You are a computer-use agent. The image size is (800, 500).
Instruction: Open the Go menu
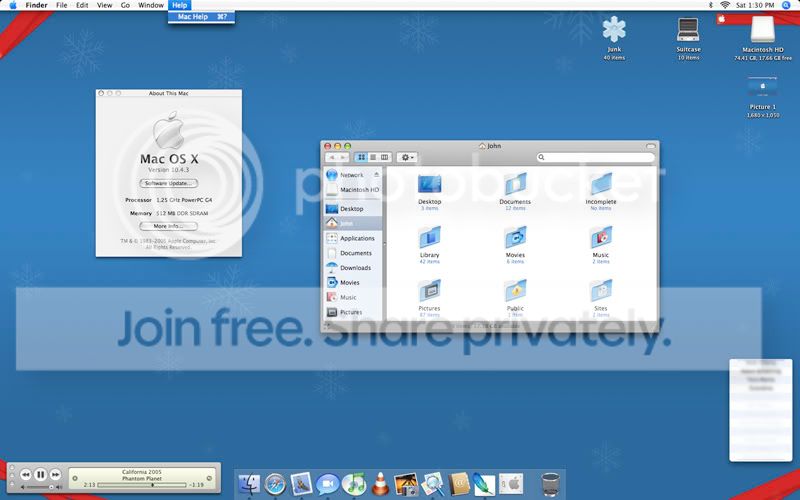point(125,5)
